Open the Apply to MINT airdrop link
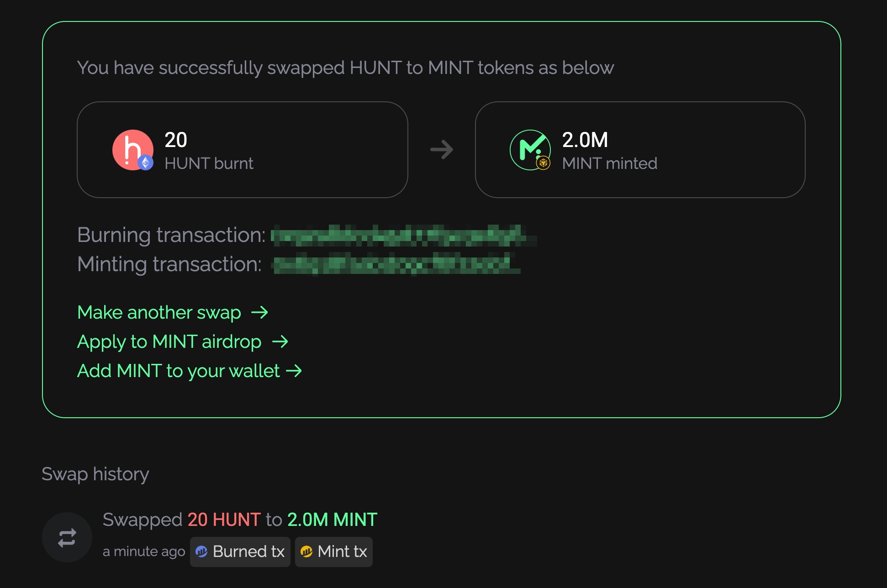The image size is (887, 588). 169,342
